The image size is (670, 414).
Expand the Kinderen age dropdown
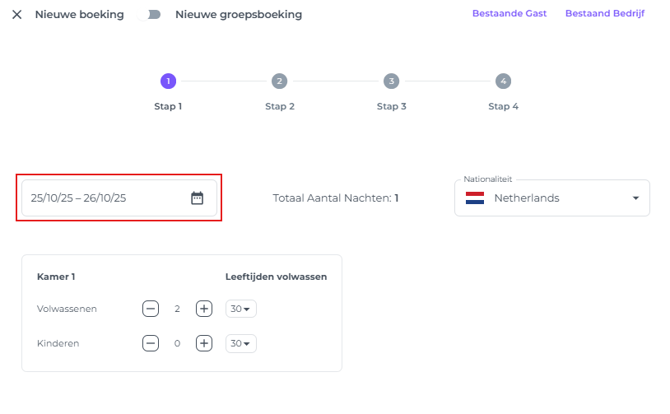click(241, 343)
